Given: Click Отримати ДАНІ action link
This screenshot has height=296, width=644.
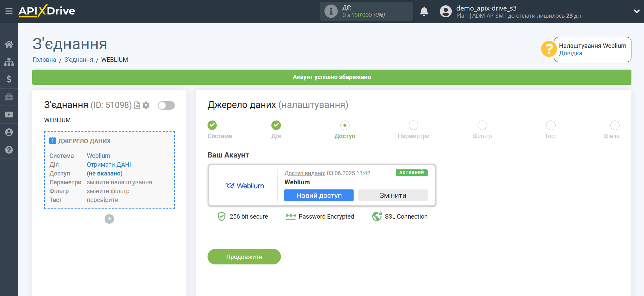Looking at the screenshot, I should point(109,165).
